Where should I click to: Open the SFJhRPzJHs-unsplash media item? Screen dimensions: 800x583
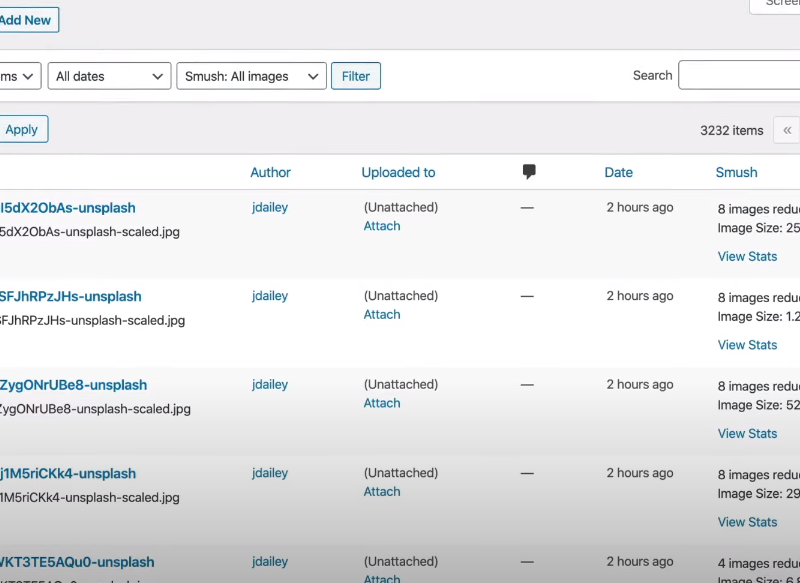pos(70,296)
